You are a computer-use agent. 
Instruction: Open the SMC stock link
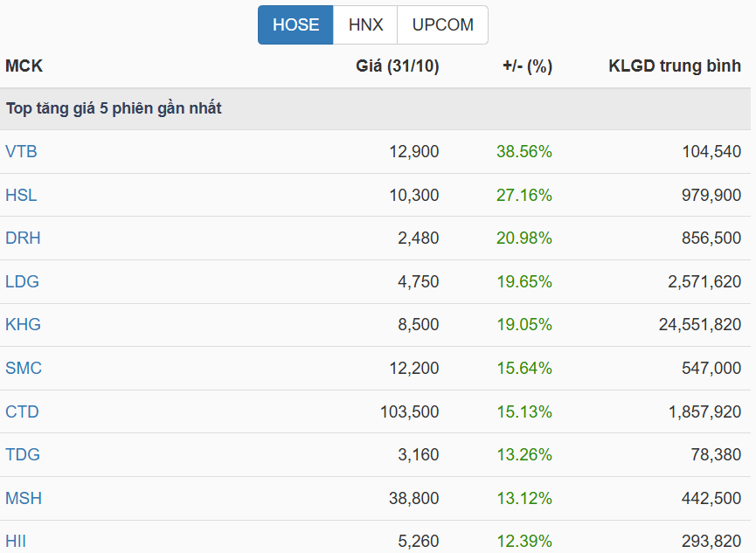(x=24, y=368)
